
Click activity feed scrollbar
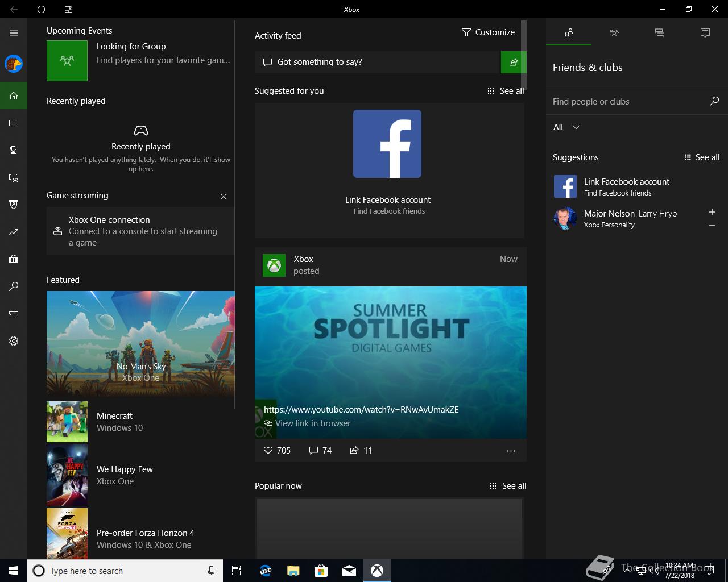click(x=524, y=55)
